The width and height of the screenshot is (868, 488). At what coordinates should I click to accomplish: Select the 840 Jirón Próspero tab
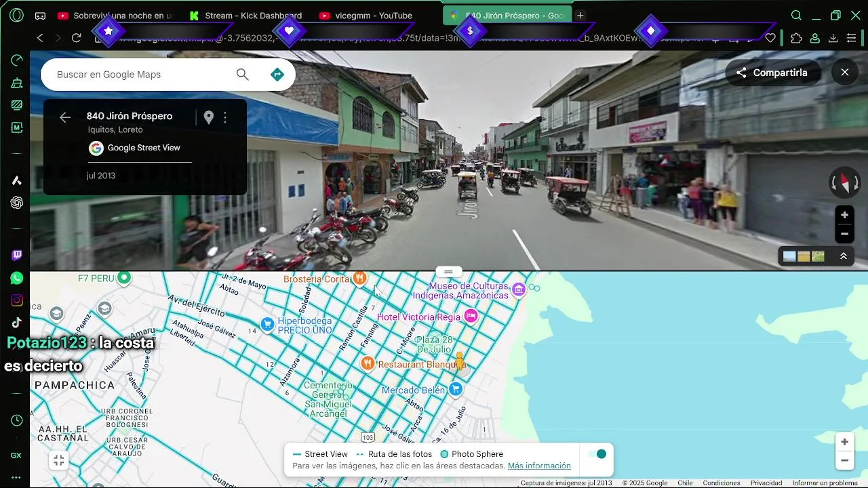click(509, 16)
